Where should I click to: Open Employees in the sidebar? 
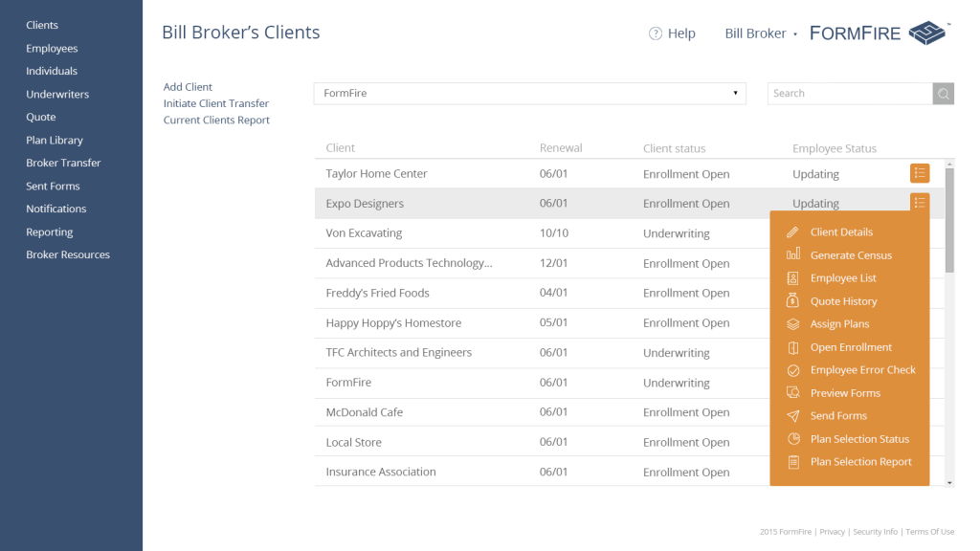(x=52, y=48)
